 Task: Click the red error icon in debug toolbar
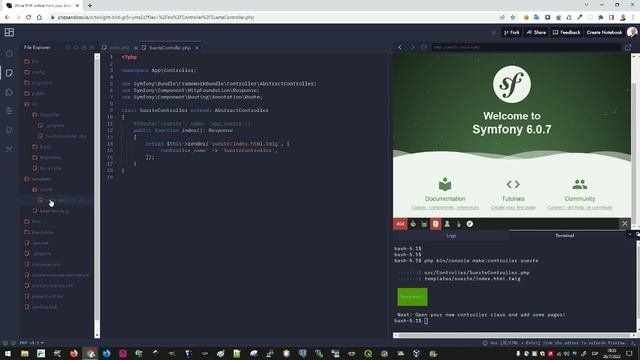click(436, 224)
